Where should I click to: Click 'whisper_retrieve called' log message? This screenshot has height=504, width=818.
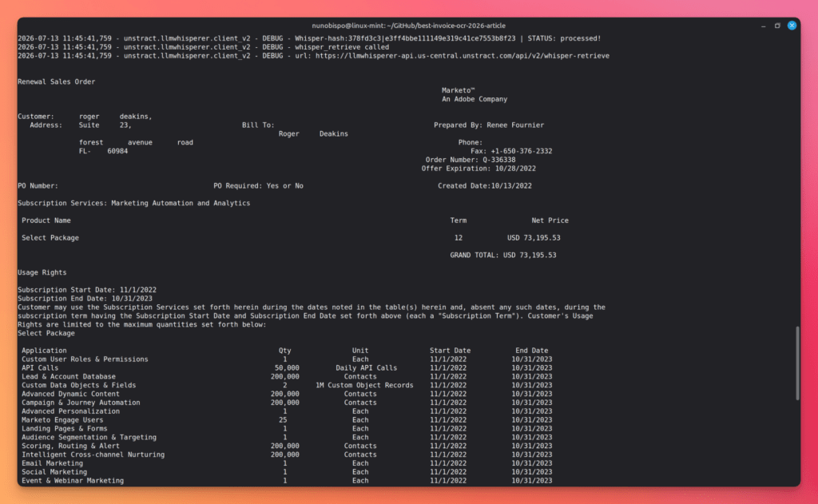pos(342,47)
